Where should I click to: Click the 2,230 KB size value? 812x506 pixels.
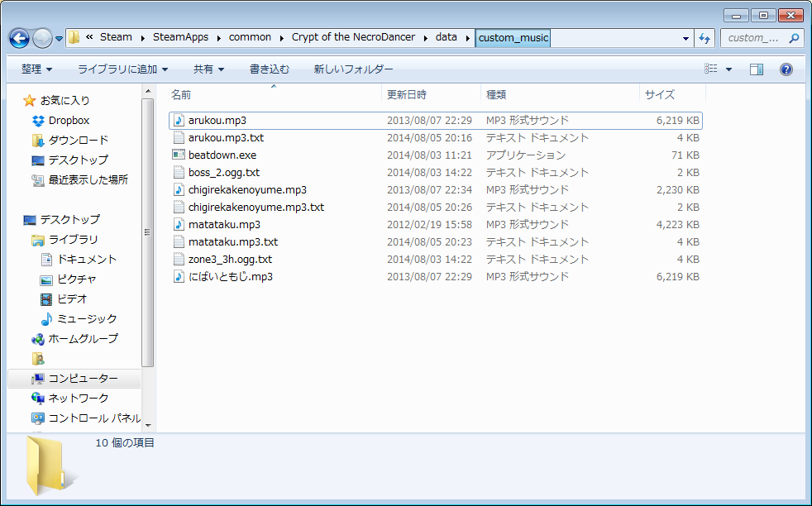tap(678, 189)
